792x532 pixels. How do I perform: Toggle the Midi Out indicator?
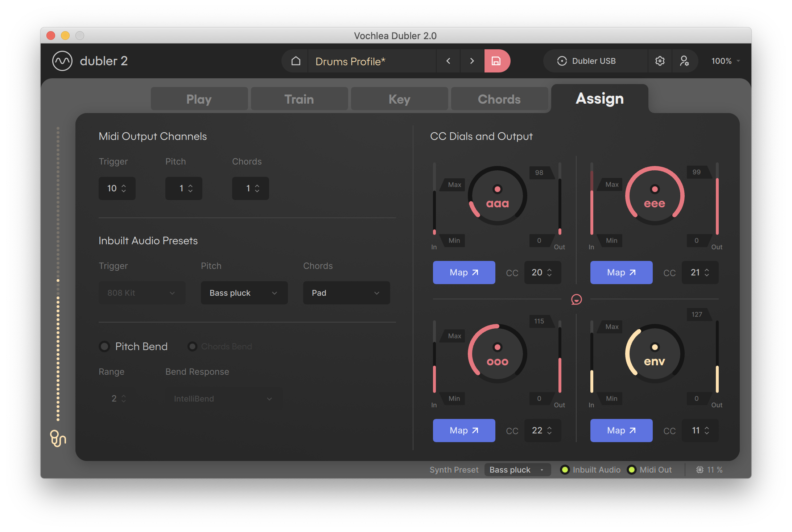(632, 470)
